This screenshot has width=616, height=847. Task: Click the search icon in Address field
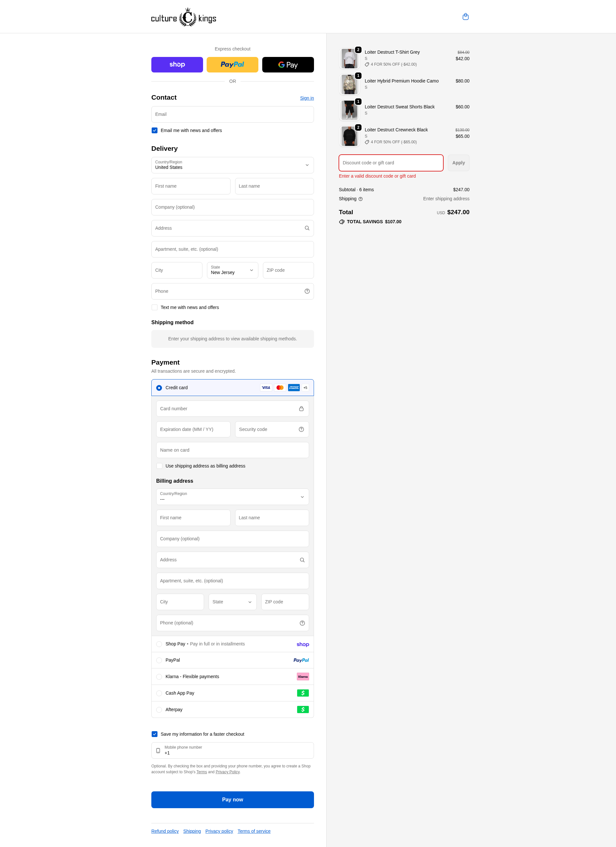coord(307,228)
